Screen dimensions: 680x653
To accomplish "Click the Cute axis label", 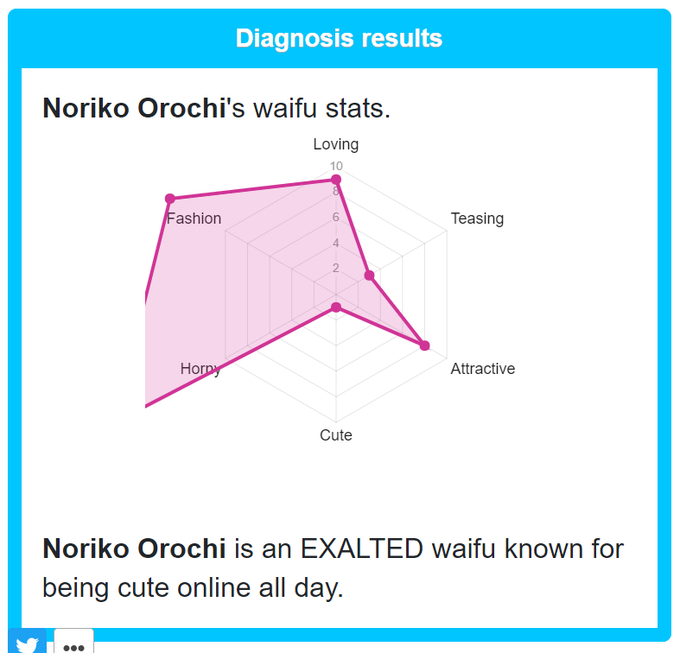I will 336,435.
